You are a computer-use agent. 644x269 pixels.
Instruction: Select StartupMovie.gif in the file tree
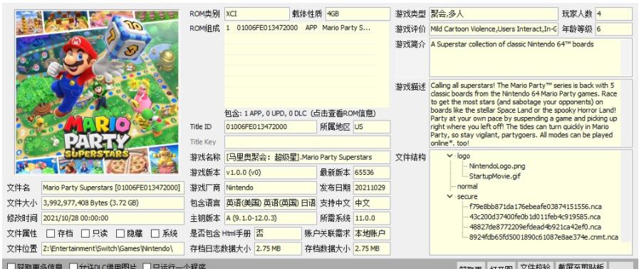495,176
